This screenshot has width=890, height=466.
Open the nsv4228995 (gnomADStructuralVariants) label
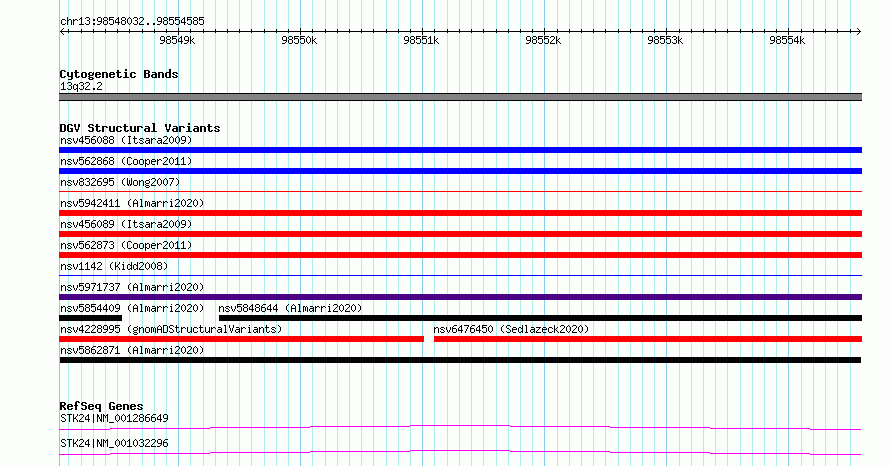pos(171,329)
